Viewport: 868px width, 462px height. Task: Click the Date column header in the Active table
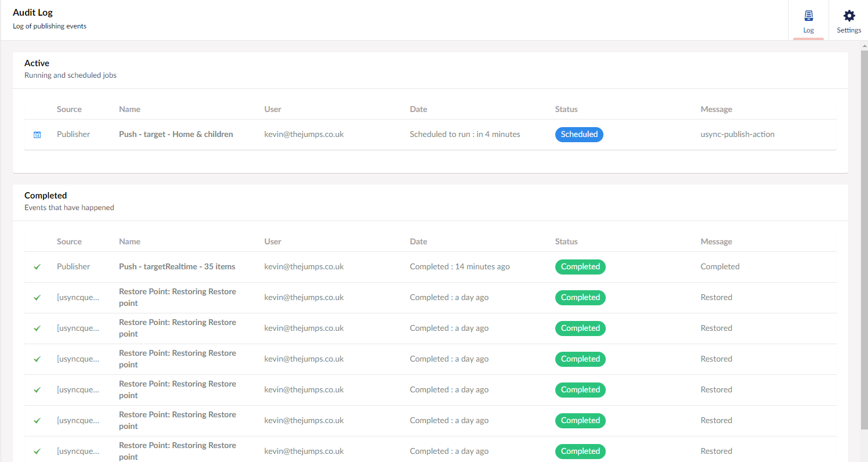[x=418, y=109]
